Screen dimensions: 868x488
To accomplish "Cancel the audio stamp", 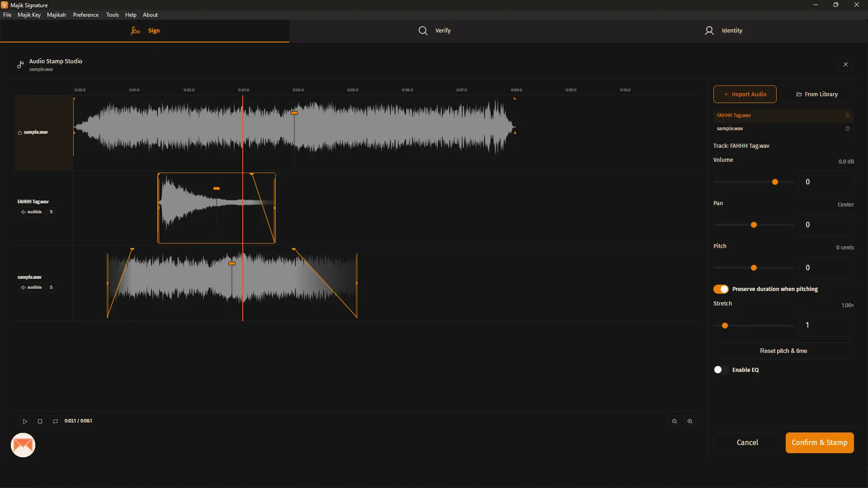I will pyautogui.click(x=747, y=443).
